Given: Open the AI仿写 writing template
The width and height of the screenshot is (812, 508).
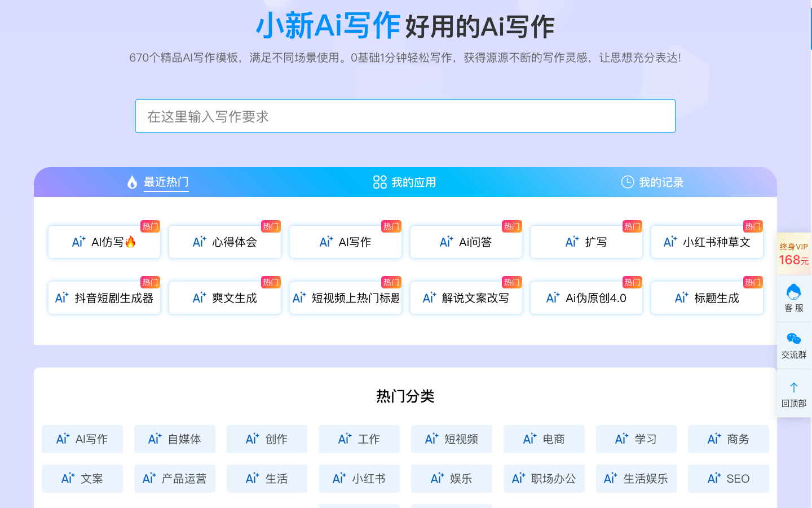Looking at the screenshot, I should (104, 242).
